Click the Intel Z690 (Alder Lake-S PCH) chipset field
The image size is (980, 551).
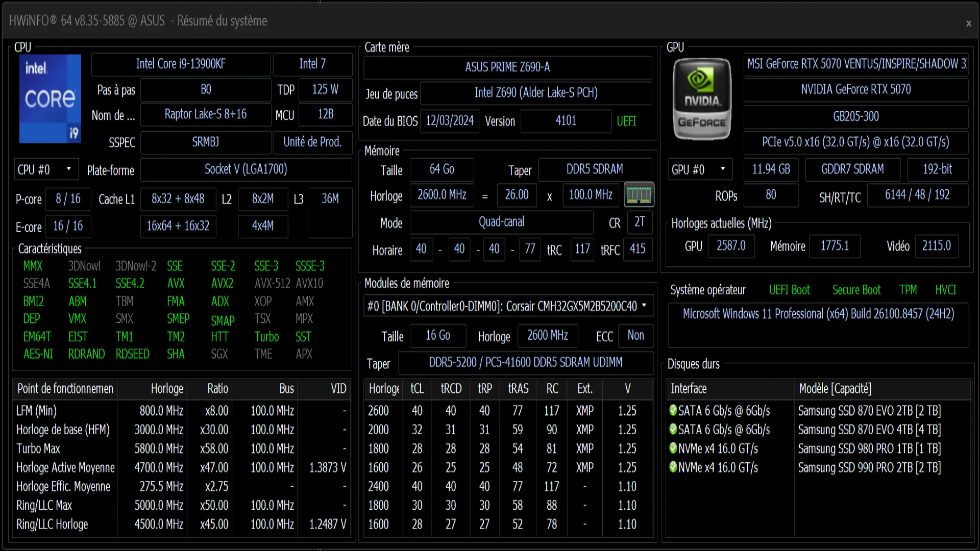(x=536, y=93)
